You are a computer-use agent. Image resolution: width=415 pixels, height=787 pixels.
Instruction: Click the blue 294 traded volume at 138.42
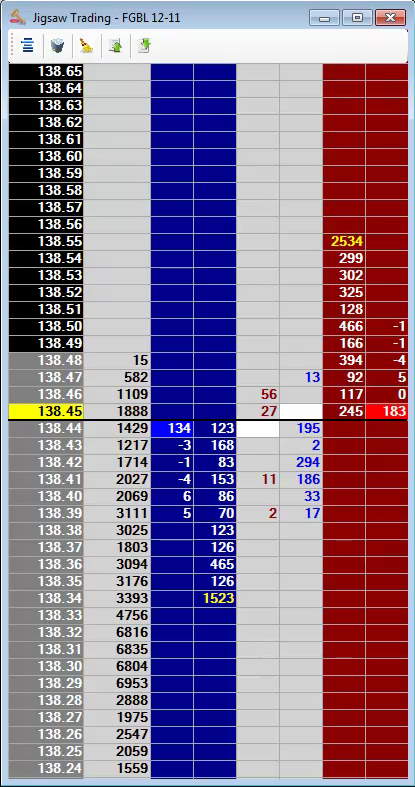coord(301,462)
